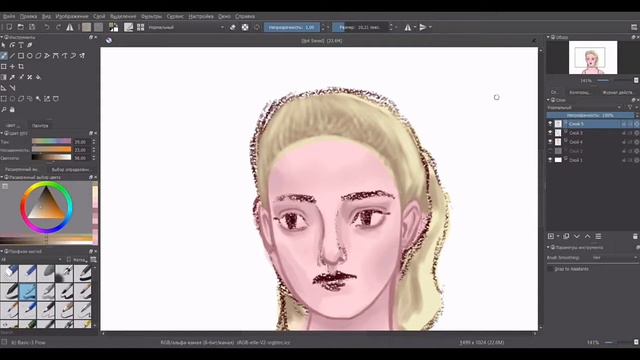This screenshot has height=360, width=640.
Task: Select the Assistant ruler tool
Action: tap(4, 88)
